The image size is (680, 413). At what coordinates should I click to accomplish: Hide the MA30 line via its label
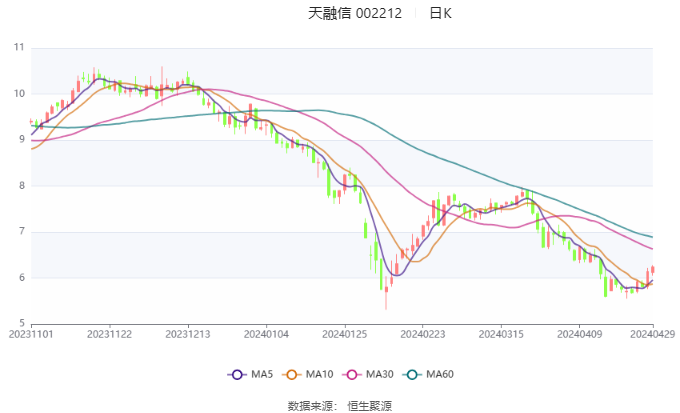coord(380,374)
